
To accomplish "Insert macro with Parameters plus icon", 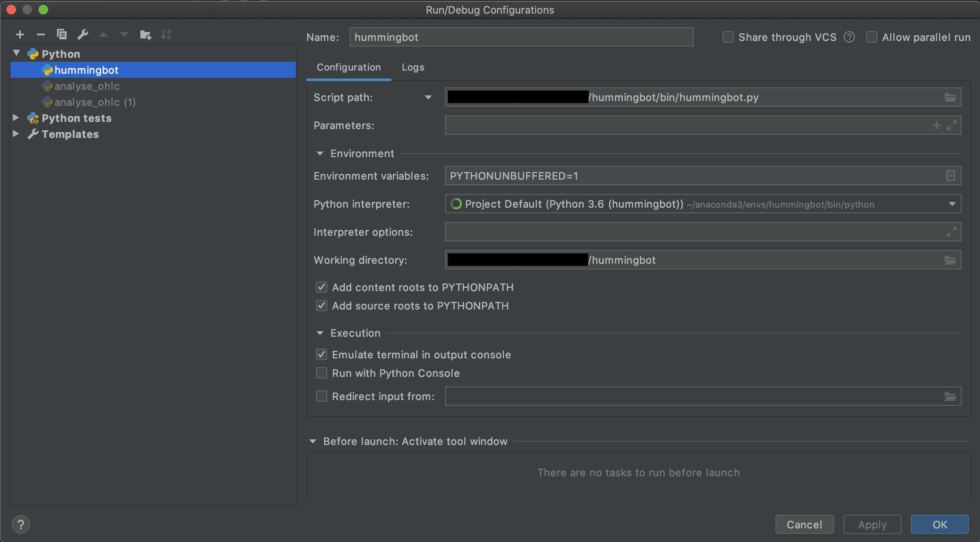I will pyautogui.click(x=936, y=125).
